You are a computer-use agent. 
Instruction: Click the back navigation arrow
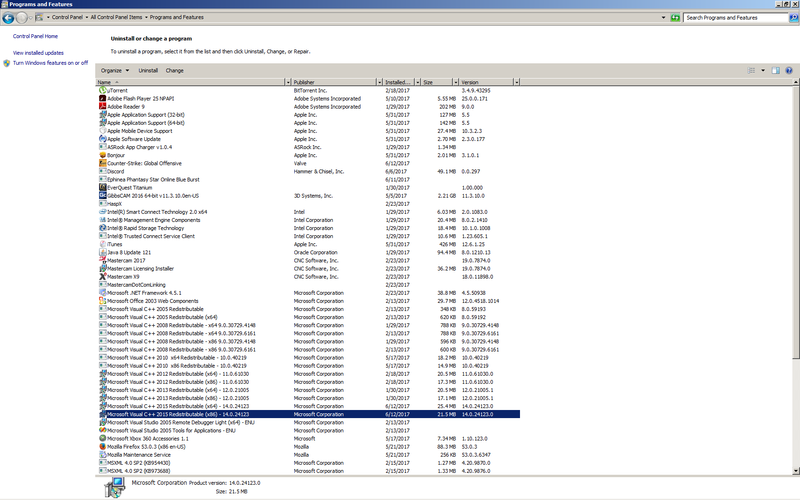pos(8,18)
